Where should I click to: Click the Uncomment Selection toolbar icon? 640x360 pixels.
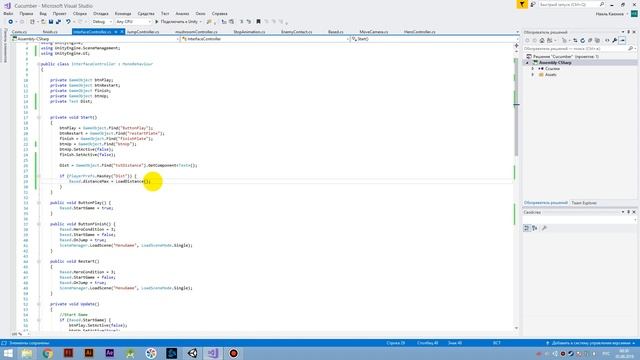[x=249, y=22]
